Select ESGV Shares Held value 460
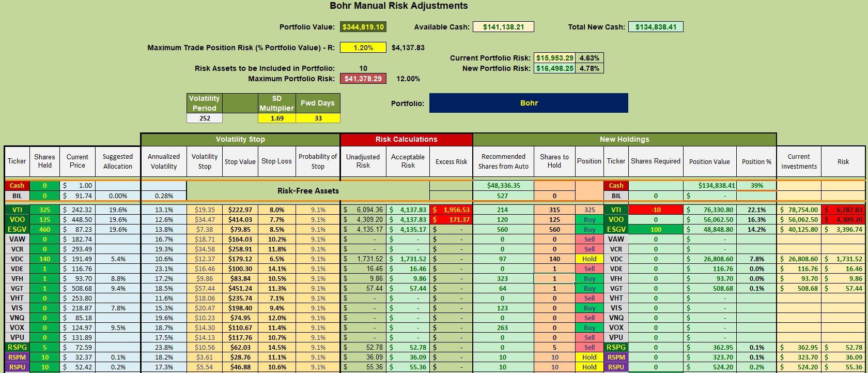This screenshot has width=868, height=373. [x=45, y=230]
